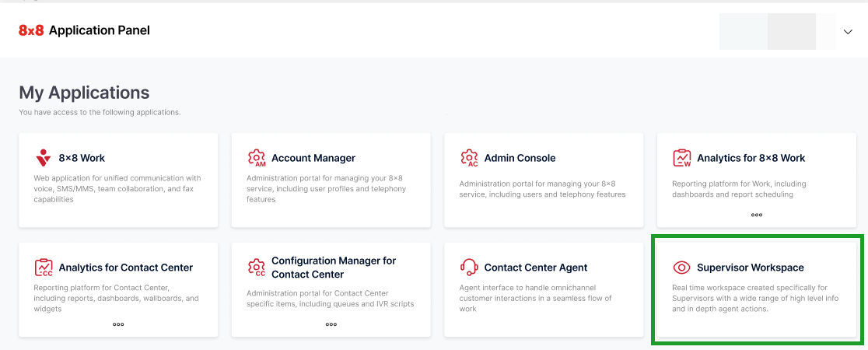Image resolution: width=868 pixels, height=350 pixels.
Task: Click 'You have access to the following applications' text
Action: [100, 113]
